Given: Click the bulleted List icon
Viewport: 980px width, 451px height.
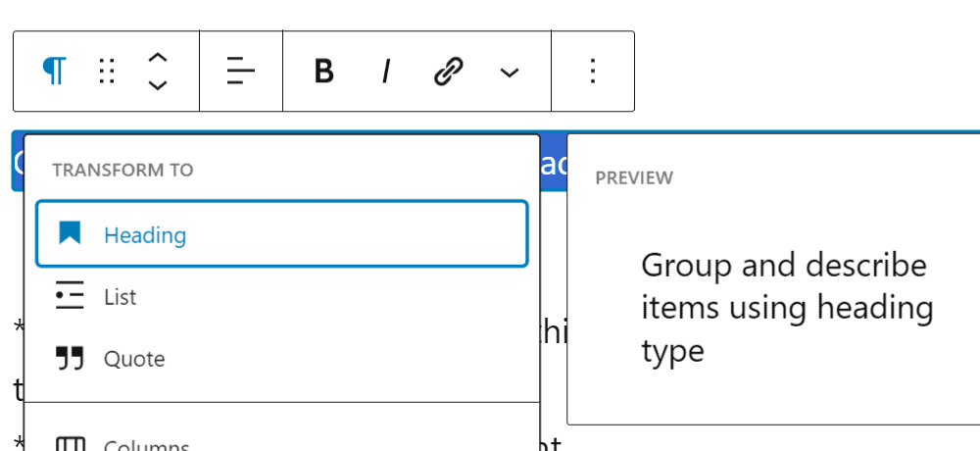Looking at the screenshot, I should point(70,296).
